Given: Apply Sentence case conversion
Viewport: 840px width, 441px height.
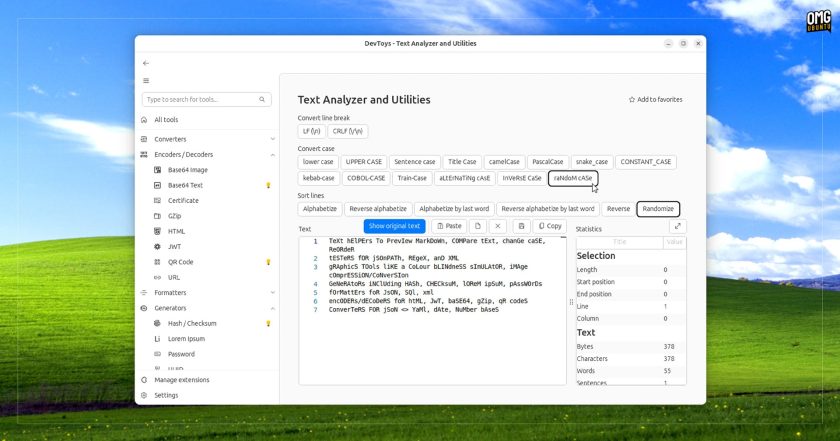Looking at the screenshot, I should (415, 162).
